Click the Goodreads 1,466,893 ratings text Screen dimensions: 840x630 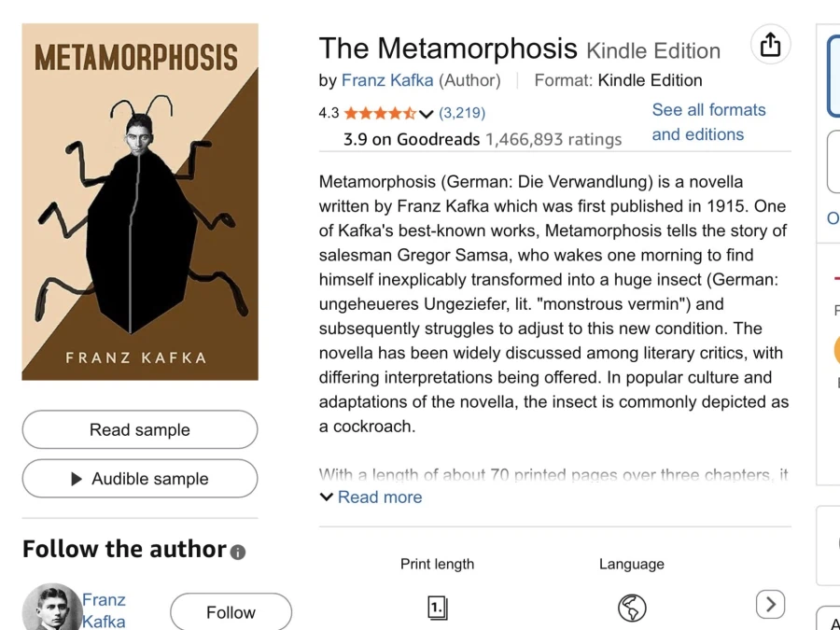[553, 139]
